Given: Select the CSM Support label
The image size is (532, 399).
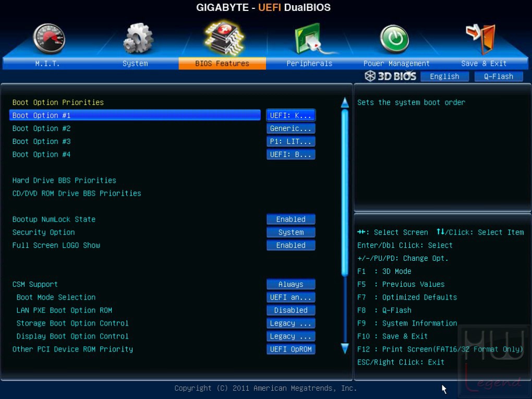Looking at the screenshot, I should click(35, 284).
